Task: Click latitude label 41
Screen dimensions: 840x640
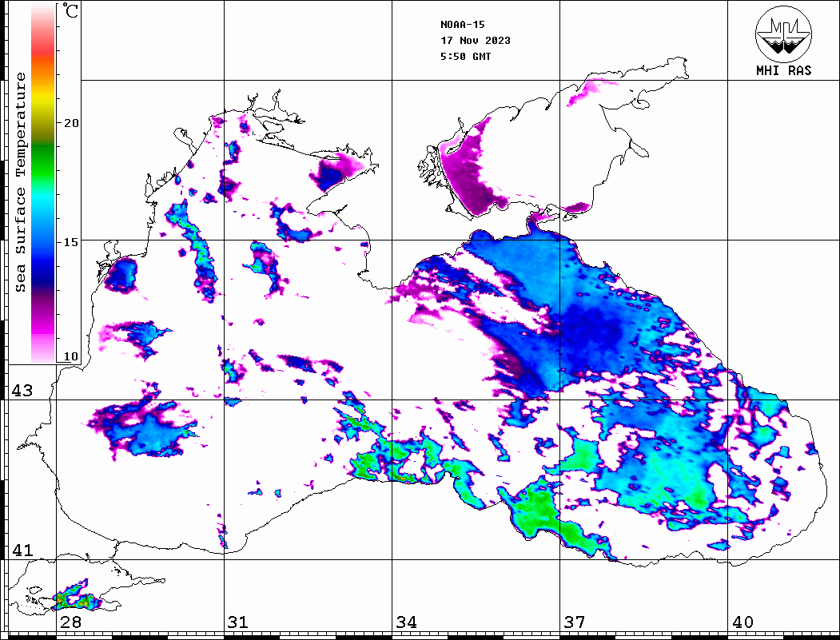Action: (x=22, y=550)
